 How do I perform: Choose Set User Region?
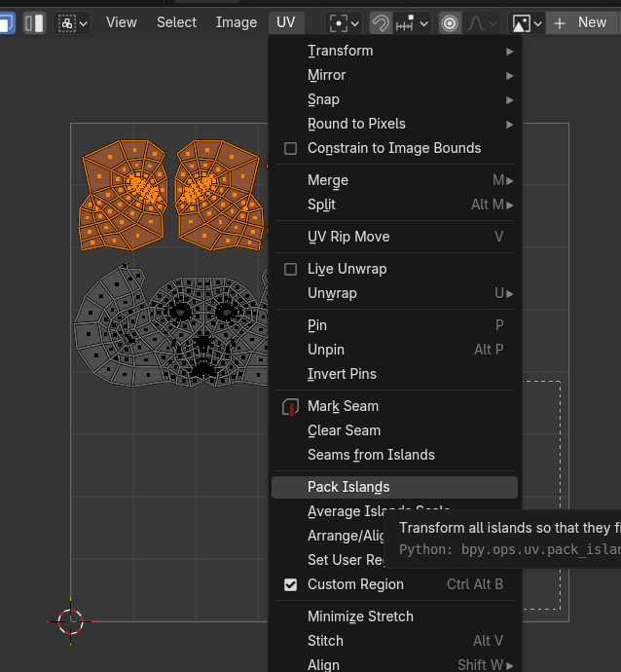tap(346, 560)
